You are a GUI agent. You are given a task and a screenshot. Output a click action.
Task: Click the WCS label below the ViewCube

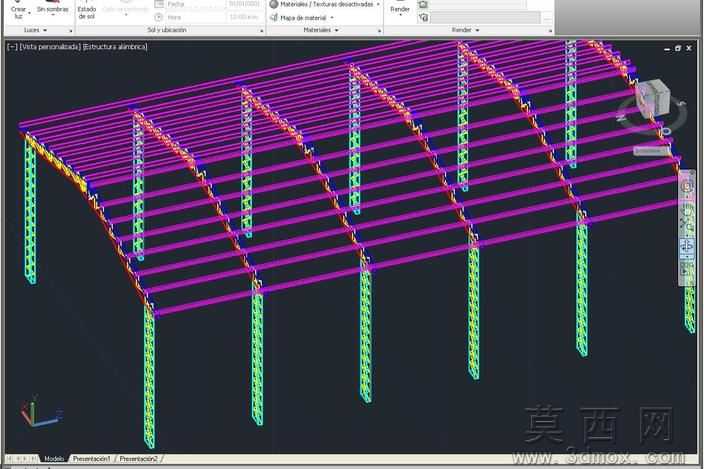pos(651,151)
